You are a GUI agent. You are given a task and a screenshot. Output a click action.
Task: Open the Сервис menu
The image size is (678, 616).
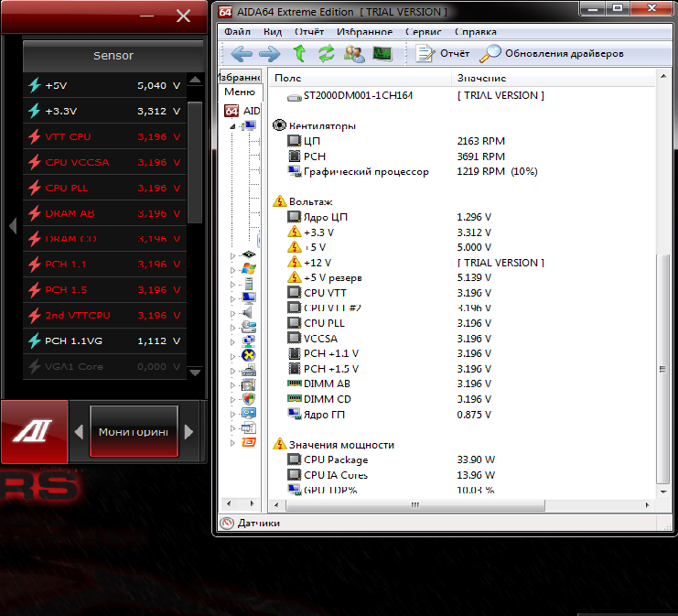[x=424, y=32]
